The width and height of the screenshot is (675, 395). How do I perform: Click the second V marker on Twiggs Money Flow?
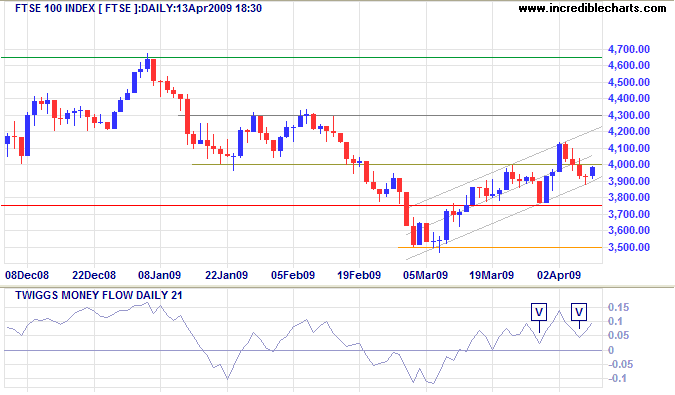(x=579, y=312)
